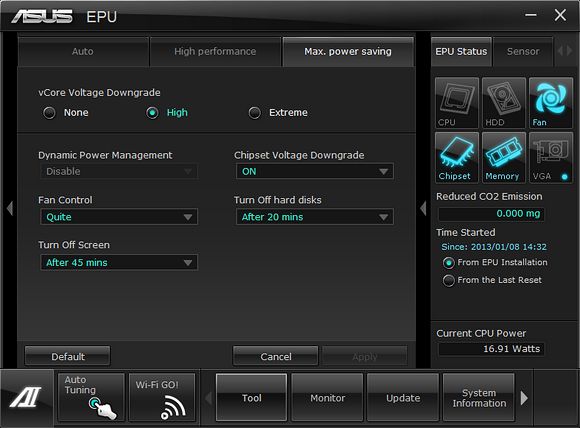Collapse the left side panel arrow
Screen dimensions: 580x428
[x=10, y=208]
